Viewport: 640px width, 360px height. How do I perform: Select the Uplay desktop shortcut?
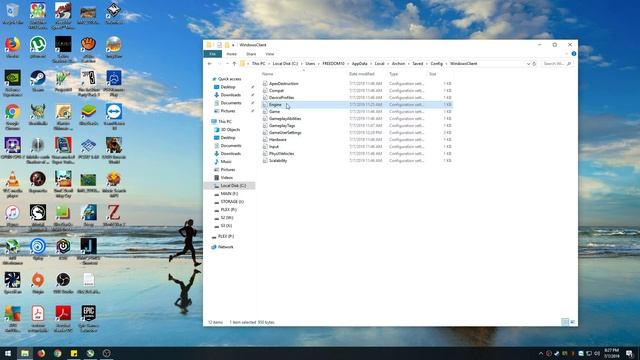38,249
